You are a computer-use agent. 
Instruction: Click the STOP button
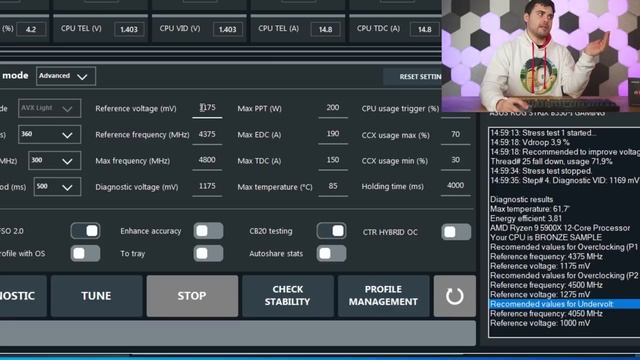(192, 296)
